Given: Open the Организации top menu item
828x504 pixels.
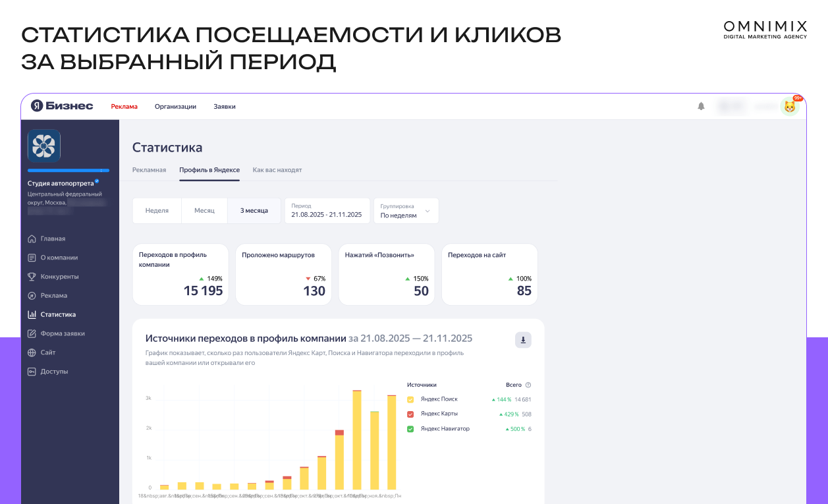Looking at the screenshot, I should 175,107.
